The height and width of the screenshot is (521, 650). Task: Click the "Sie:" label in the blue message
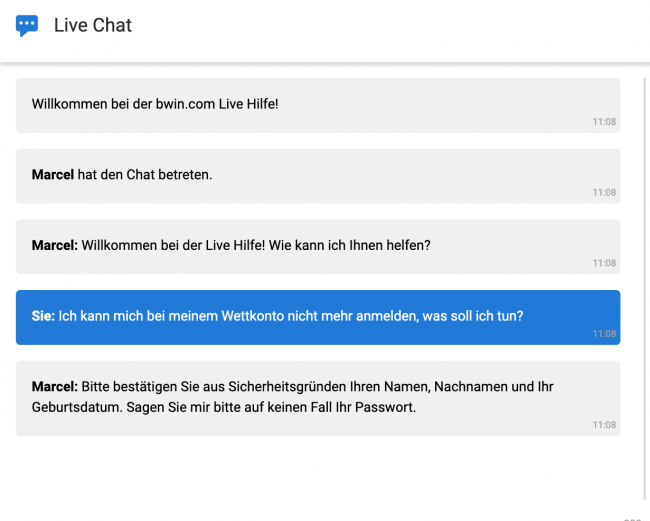(43, 316)
